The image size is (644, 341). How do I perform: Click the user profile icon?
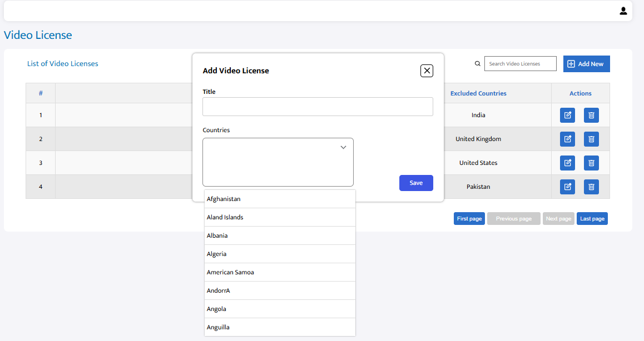coord(623,11)
